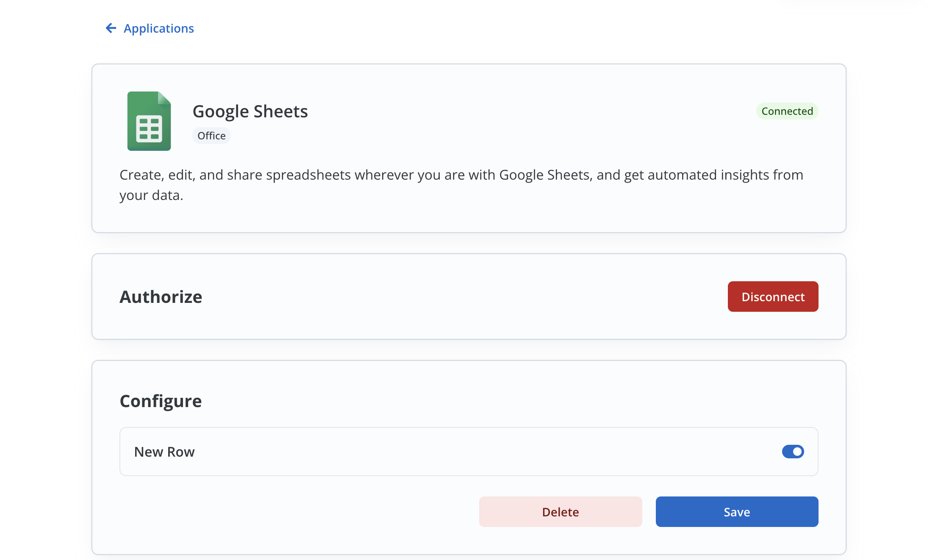This screenshot has width=938, height=560.
Task: Click the arrow to return to Applications
Action: point(111,28)
